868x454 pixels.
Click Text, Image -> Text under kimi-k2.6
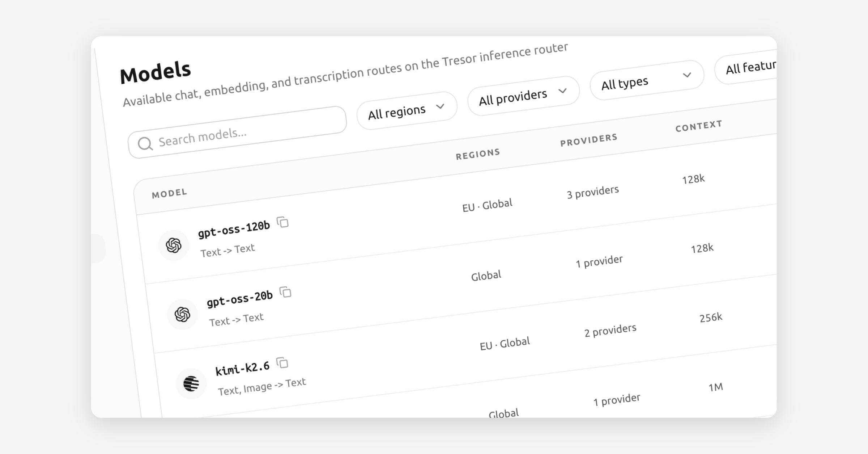(x=262, y=387)
